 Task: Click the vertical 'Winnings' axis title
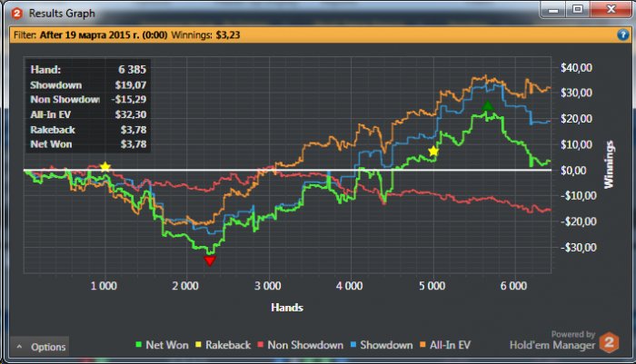(x=609, y=164)
